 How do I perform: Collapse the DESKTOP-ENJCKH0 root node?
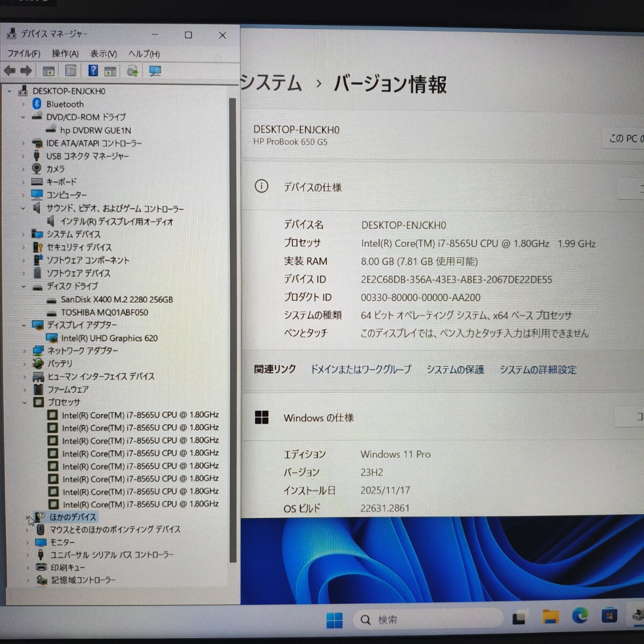click(9, 91)
